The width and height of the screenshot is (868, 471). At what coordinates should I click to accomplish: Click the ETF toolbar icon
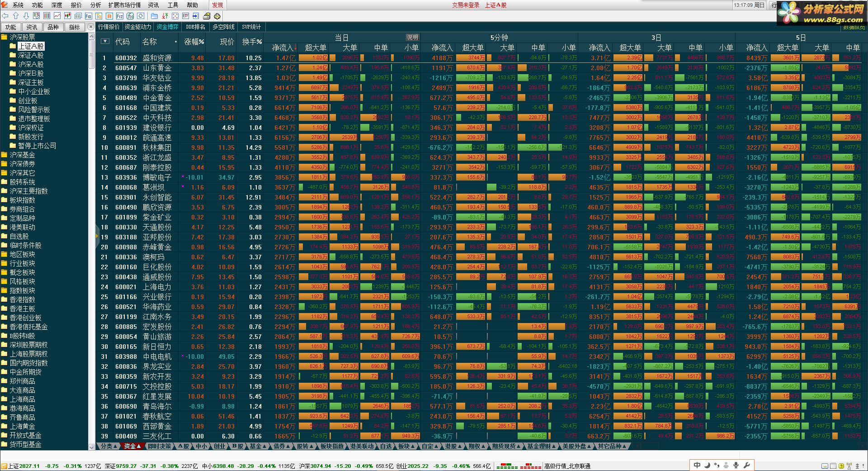(x=185, y=16)
